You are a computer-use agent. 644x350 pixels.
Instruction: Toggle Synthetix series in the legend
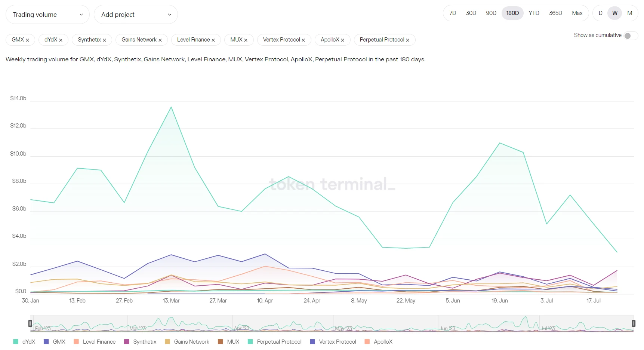[x=140, y=342]
